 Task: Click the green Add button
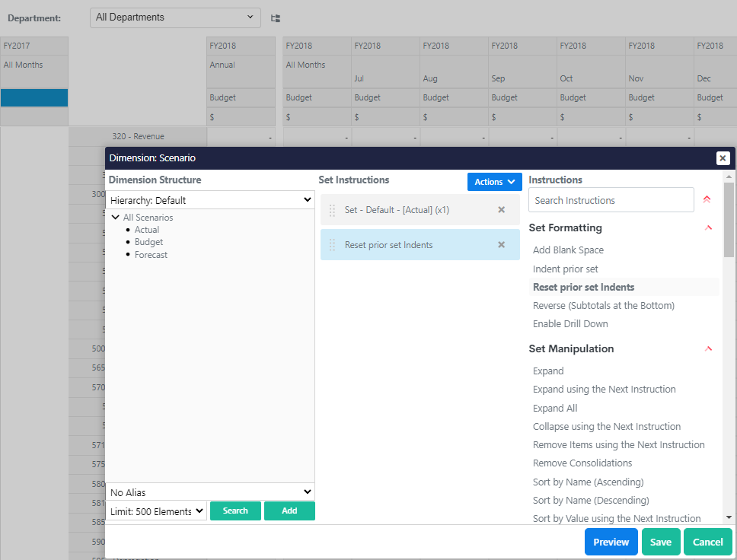[x=289, y=511]
